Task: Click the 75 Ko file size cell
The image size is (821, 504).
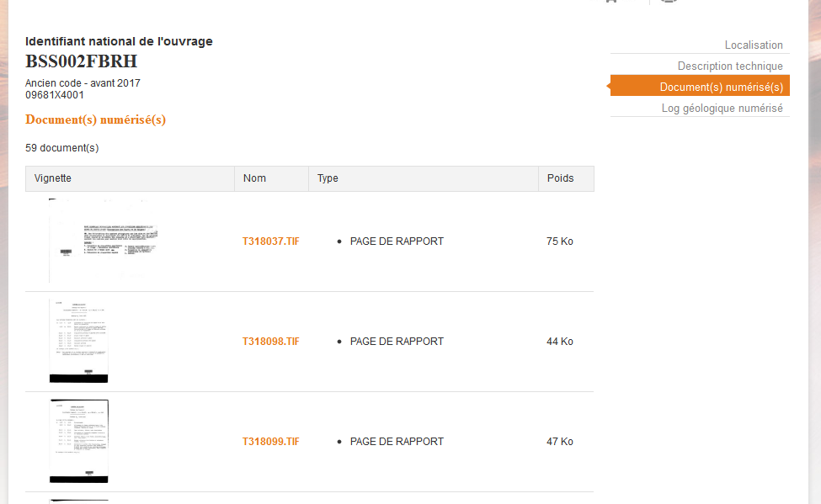Action: pyautogui.click(x=559, y=241)
